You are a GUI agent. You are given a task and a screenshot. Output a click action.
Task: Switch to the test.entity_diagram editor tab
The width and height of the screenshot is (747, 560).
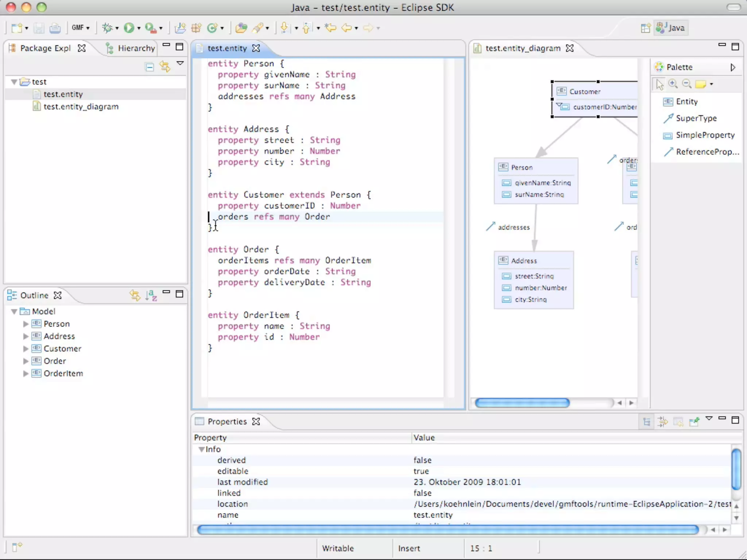(522, 48)
